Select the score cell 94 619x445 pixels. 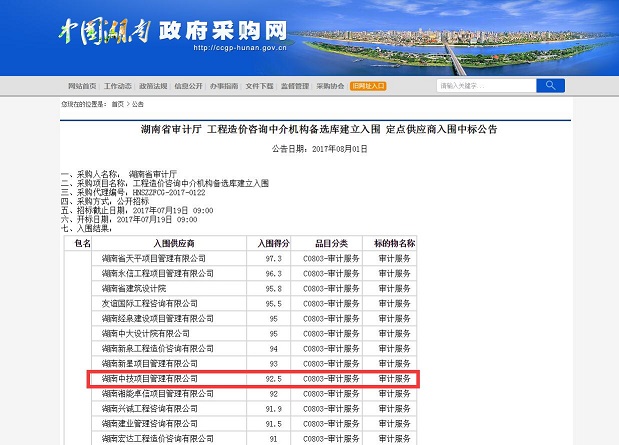[x=274, y=349]
